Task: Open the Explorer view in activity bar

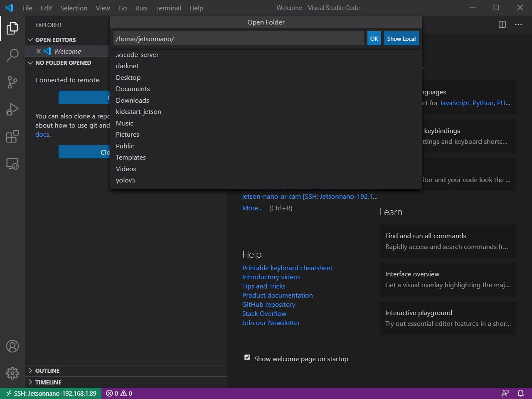Action: click(x=12, y=28)
